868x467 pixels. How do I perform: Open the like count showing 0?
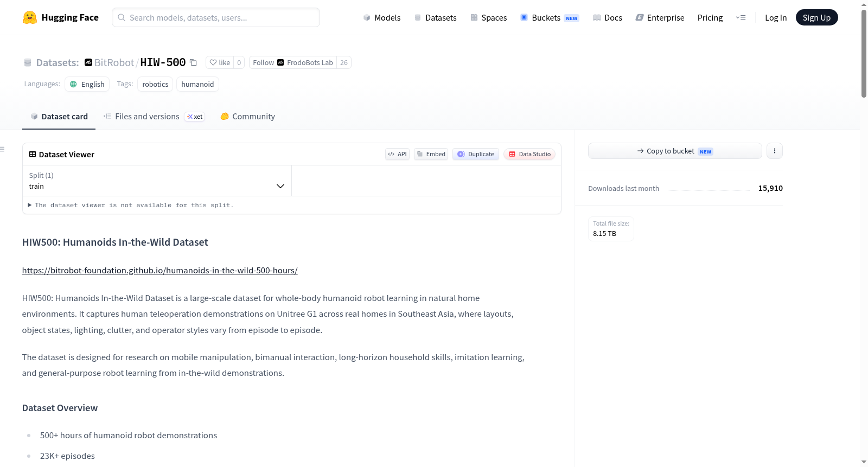(239, 62)
